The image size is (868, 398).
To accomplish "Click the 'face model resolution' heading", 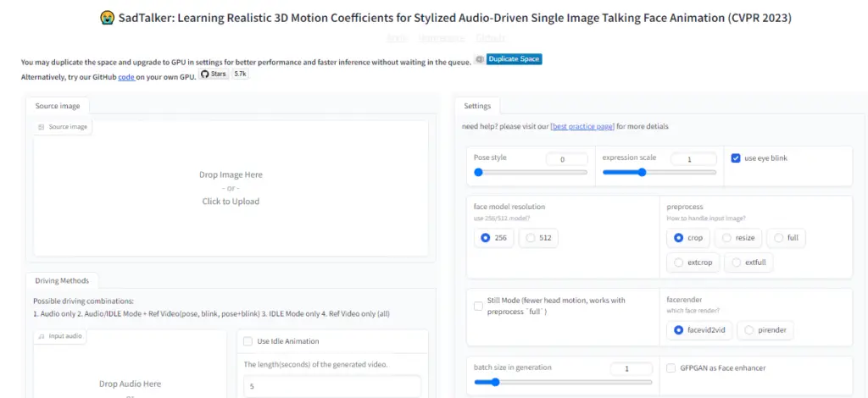I will coord(509,207).
